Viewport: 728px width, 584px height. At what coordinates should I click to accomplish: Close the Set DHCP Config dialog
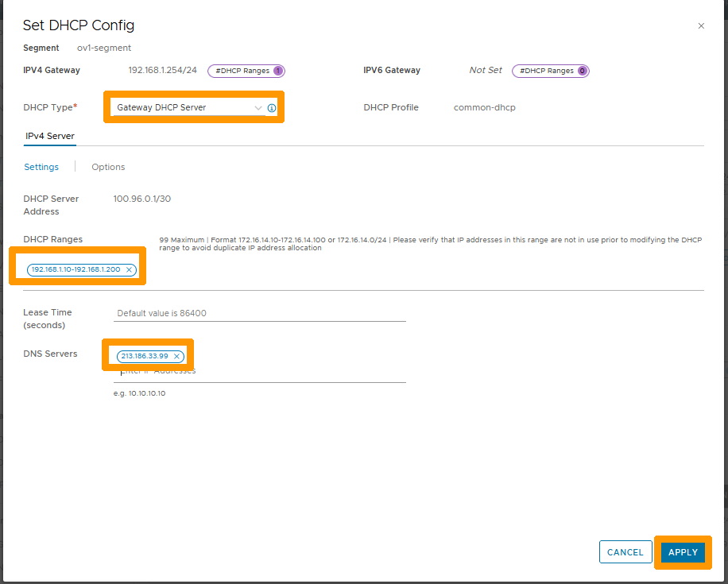click(701, 25)
